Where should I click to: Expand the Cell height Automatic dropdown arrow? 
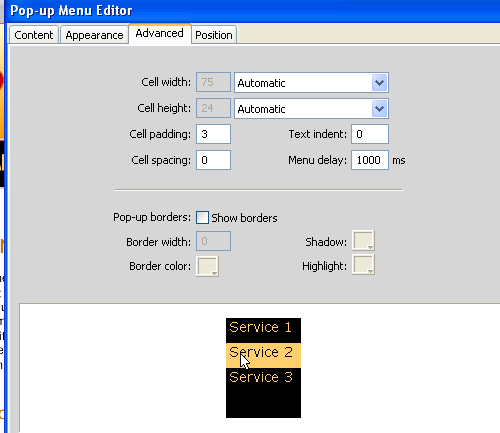click(x=379, y=109)
